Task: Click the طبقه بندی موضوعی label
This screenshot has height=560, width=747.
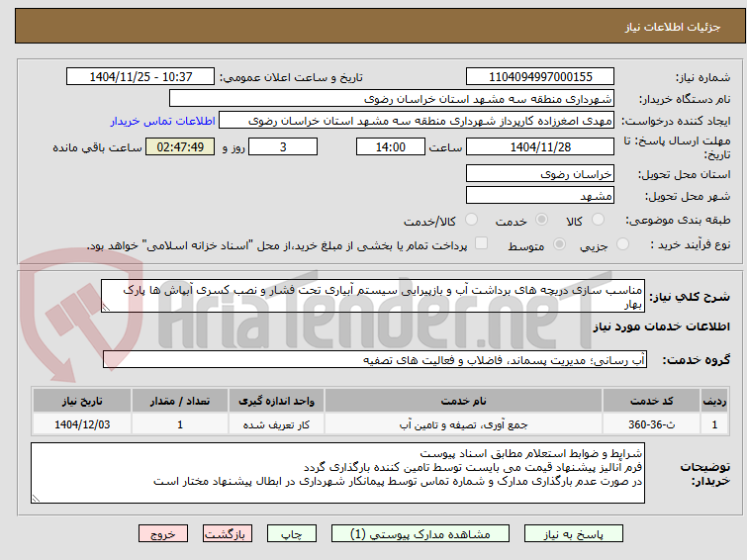Action: pyautogui.click(x=678, y=221)
